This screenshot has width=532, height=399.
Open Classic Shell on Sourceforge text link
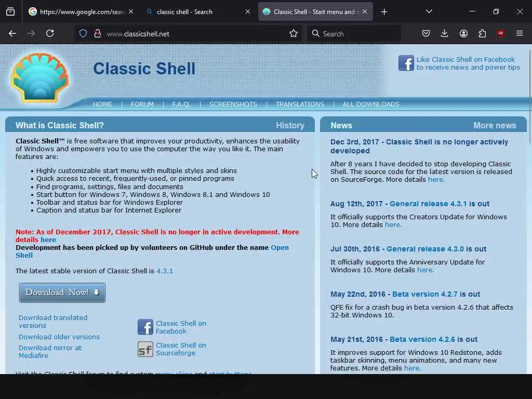[x=181, y=349]
